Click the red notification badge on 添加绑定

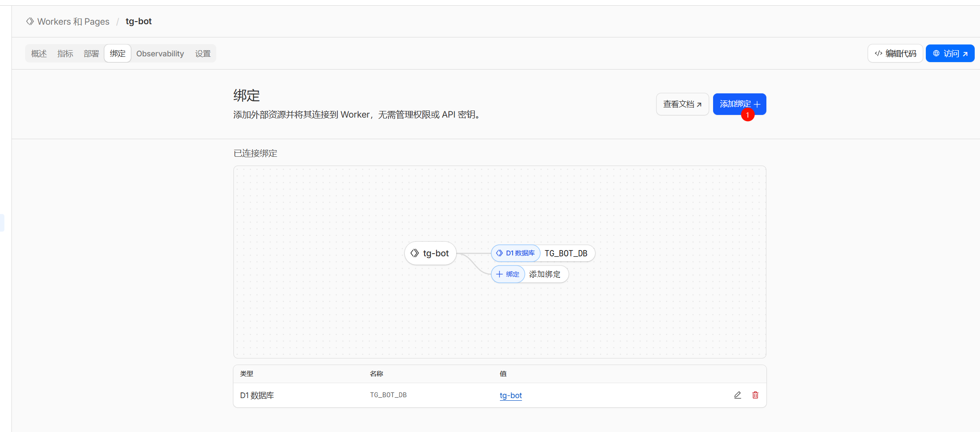coord(747,115)
